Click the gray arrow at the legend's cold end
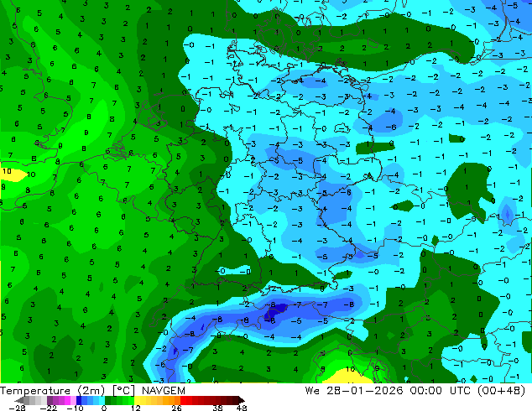The width and height of the screenshot is (532, 411). coord(18,400)
